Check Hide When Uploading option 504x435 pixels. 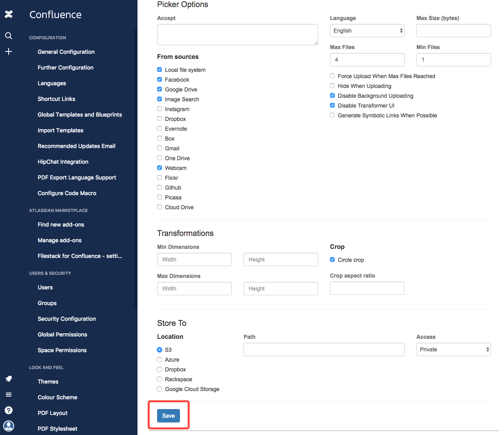(x=332, y=86)
